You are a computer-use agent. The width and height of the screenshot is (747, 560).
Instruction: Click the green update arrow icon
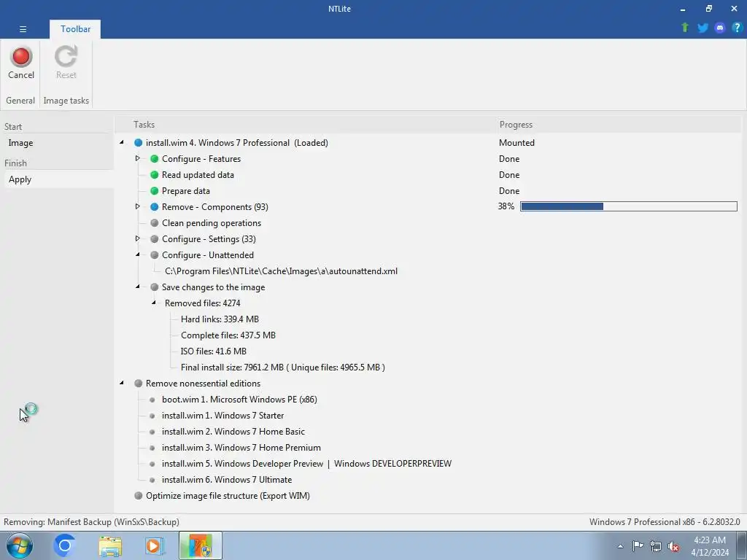click(x=685, y=28)
